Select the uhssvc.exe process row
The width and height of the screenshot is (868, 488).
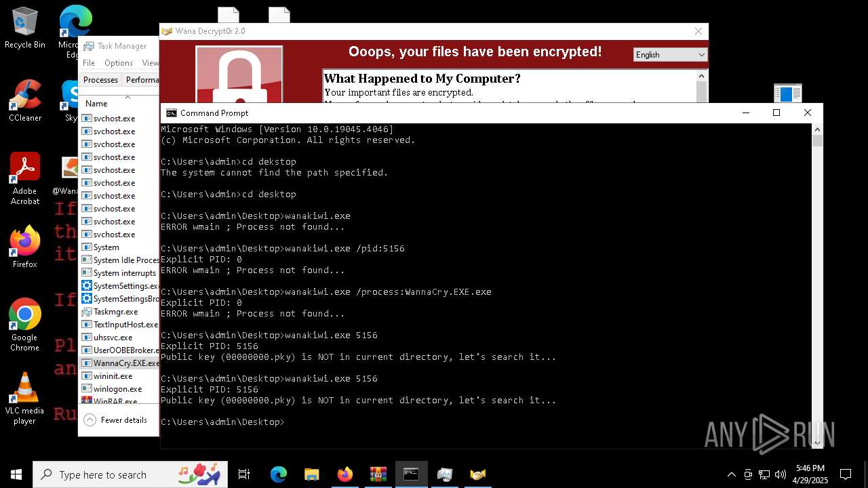click(x=120, y=338)
